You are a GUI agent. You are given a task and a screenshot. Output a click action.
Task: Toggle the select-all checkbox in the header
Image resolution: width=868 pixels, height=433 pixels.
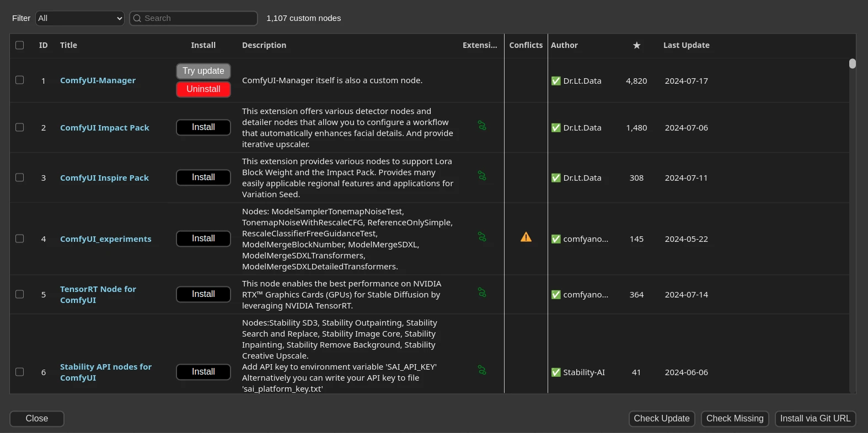[x=20, y=45]
